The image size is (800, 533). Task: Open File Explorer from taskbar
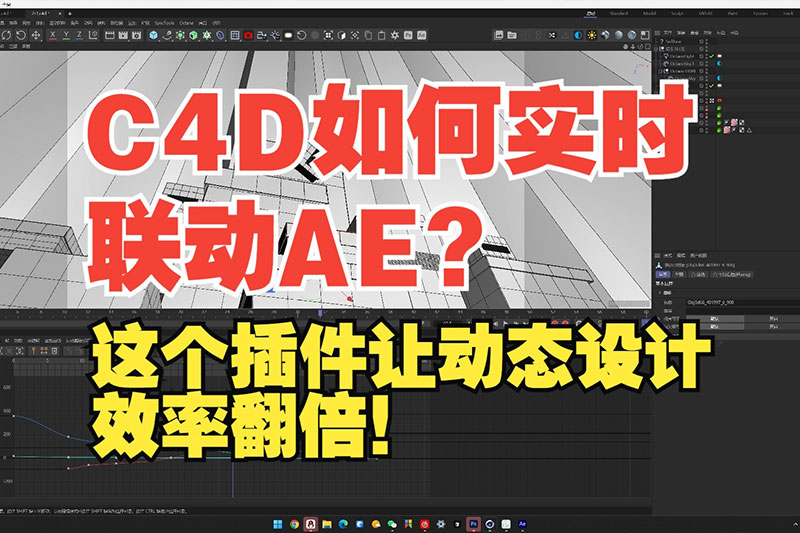click(327, 524)
